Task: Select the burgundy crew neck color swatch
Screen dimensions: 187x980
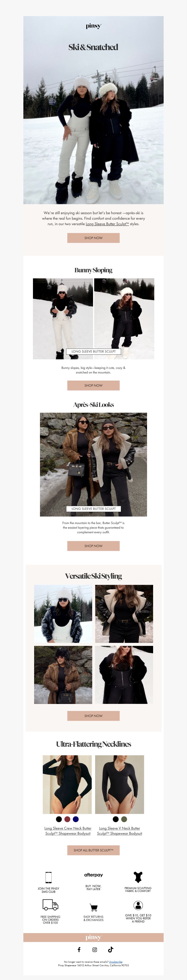Action: [x=67, y=819]
